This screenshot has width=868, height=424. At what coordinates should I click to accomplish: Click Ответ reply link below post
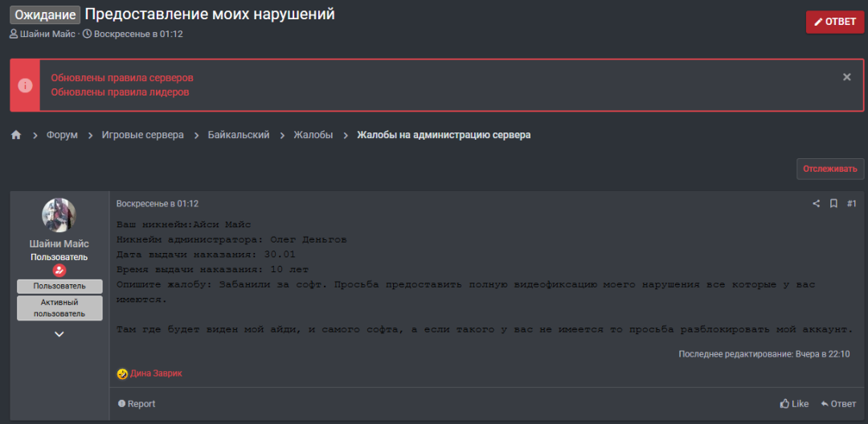[x=838, y=404]
